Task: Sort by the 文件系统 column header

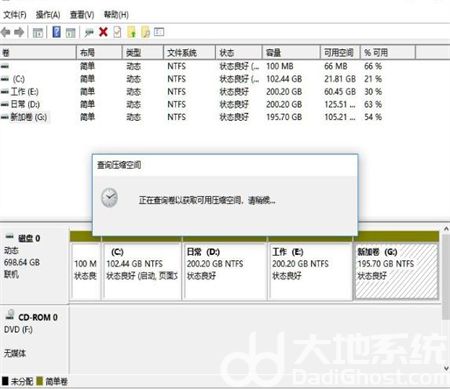Action: [x=190, y=53]
